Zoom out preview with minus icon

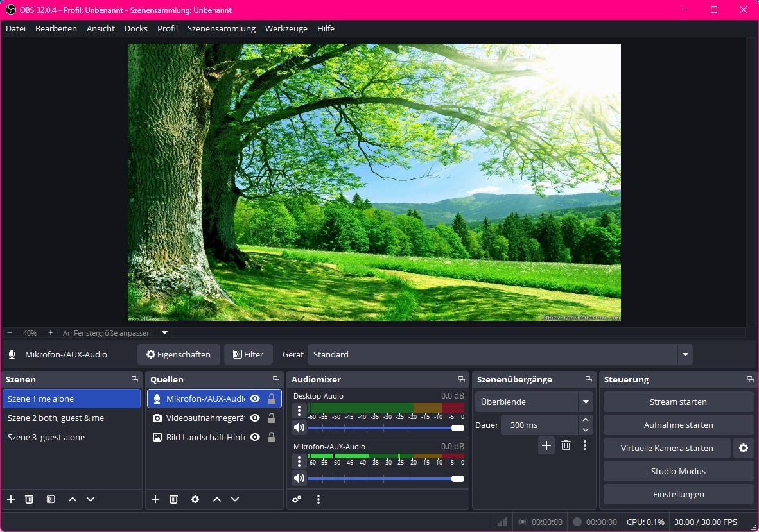pos(10,333)
